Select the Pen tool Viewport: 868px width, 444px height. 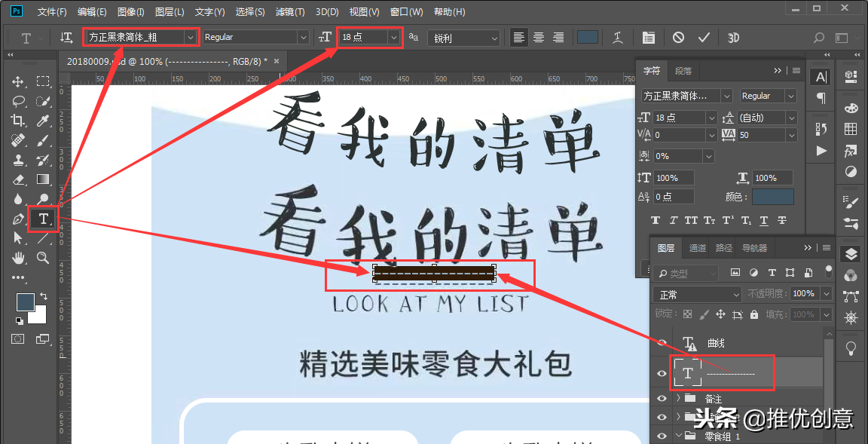tap(18, 219)
